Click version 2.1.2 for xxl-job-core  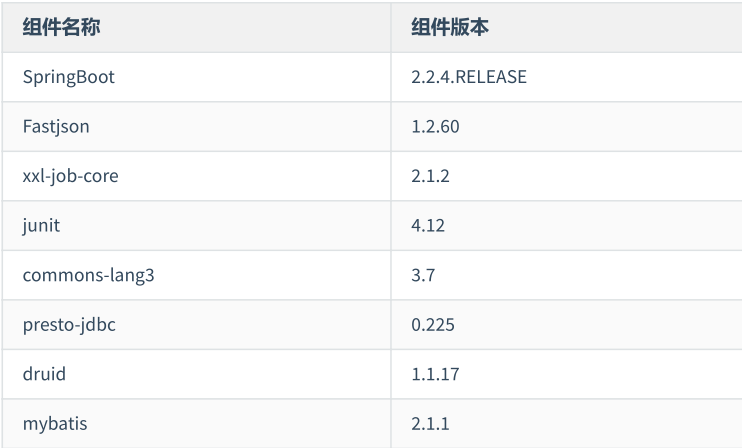tap(430, 176)
